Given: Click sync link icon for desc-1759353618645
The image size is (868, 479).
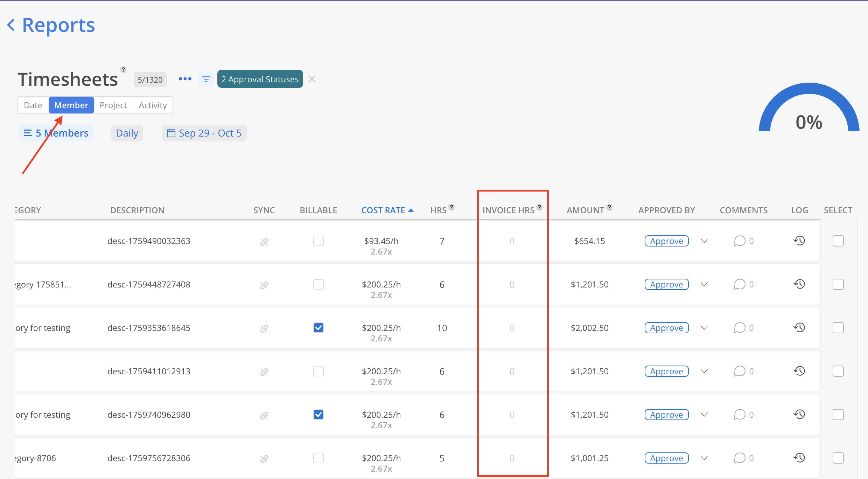Looking at the screenshot, I should tap(264, 328).
